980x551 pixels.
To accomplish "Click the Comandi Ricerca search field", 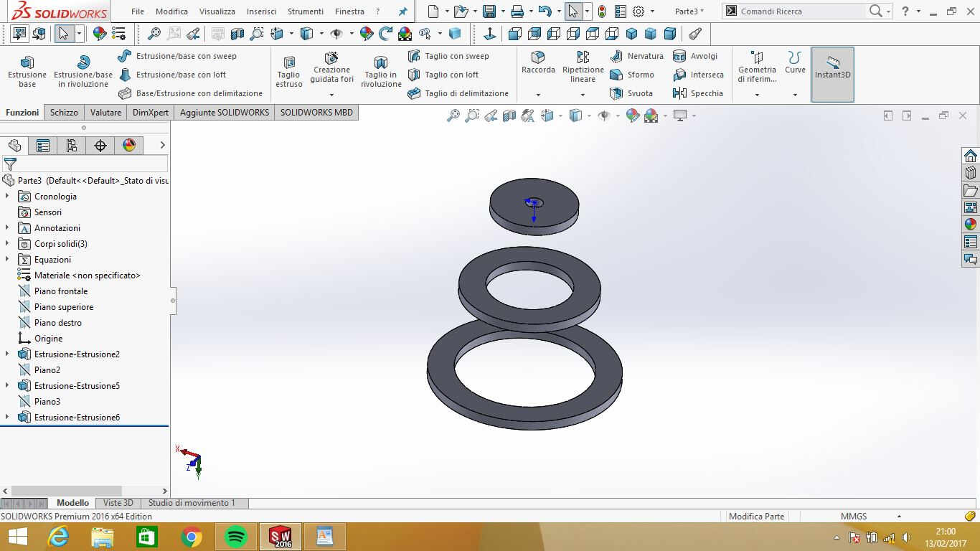I will pos(793,11).
